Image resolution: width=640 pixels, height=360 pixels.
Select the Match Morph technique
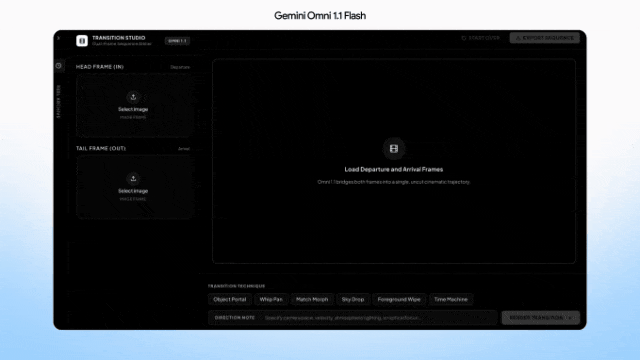[x=312, y=300]
